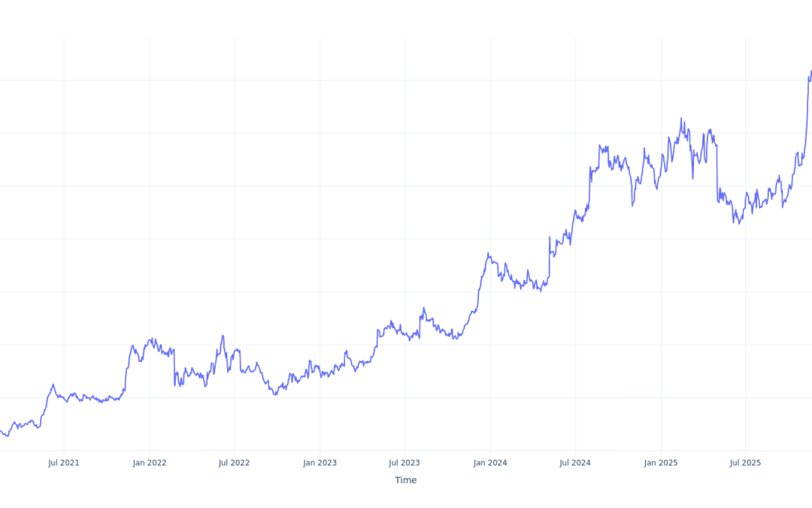Image resolution: width=812 pixels, height=508 pixels.
Task: Click the Jul 2021 x-axis label
Action: [x=64, y=463]
